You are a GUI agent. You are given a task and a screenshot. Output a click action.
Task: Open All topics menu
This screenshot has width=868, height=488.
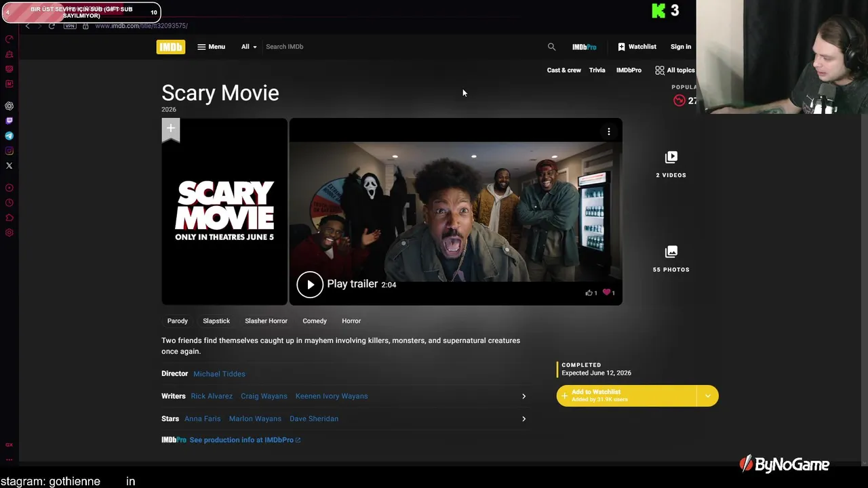pyautogui.click(x=675, y=70)
